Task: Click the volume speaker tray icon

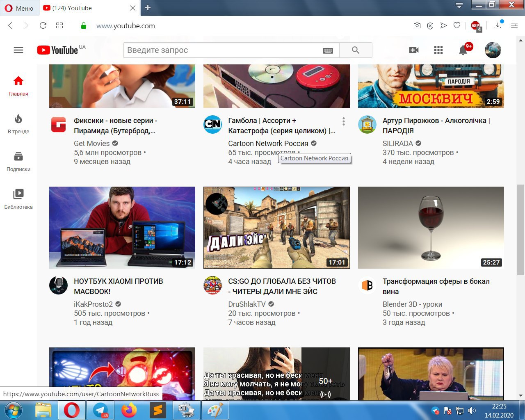Action: click(x=472, y=411)
